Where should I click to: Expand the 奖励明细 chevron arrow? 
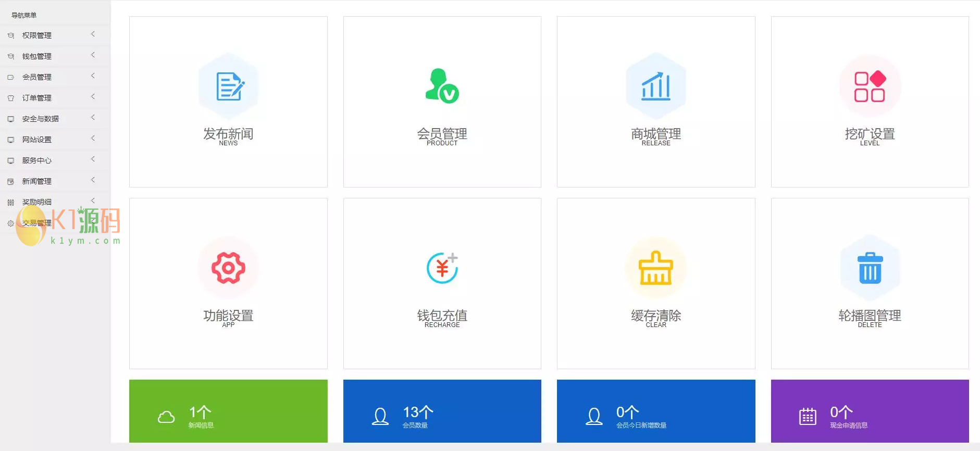pos(93,201)
